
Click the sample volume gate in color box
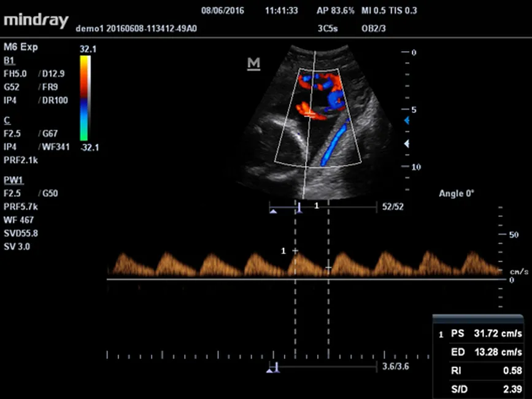pos(312,115)
